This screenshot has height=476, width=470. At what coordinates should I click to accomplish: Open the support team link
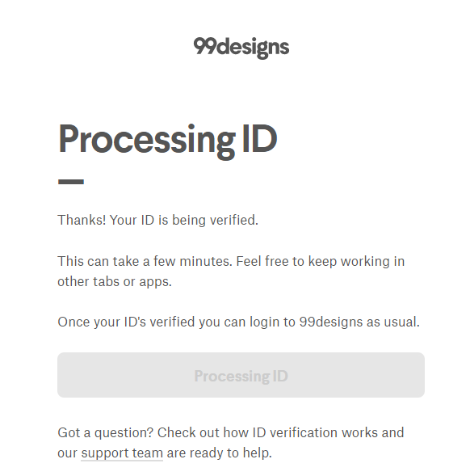[x=122, y=453]
